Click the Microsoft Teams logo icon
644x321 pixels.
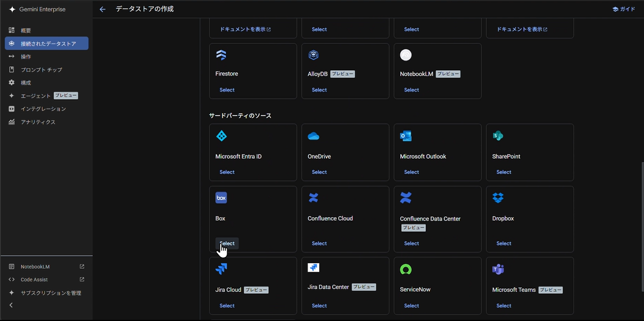click(498, 269)
